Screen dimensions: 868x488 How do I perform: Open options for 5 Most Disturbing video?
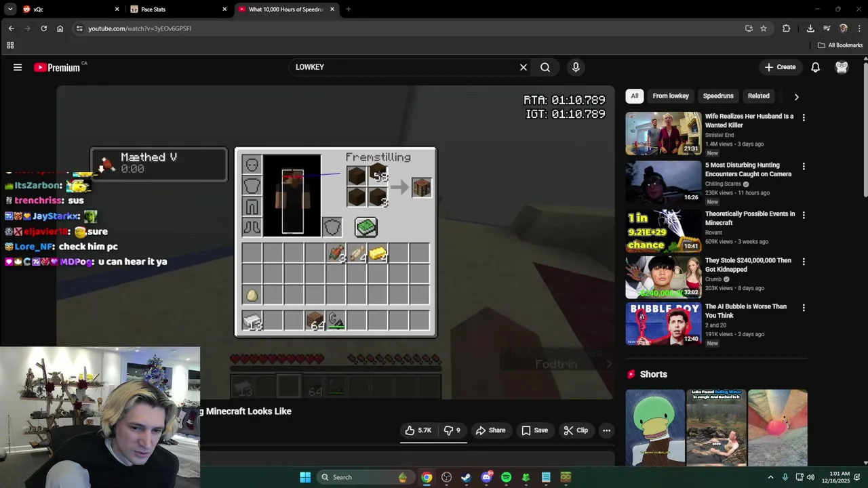(804, 166)
